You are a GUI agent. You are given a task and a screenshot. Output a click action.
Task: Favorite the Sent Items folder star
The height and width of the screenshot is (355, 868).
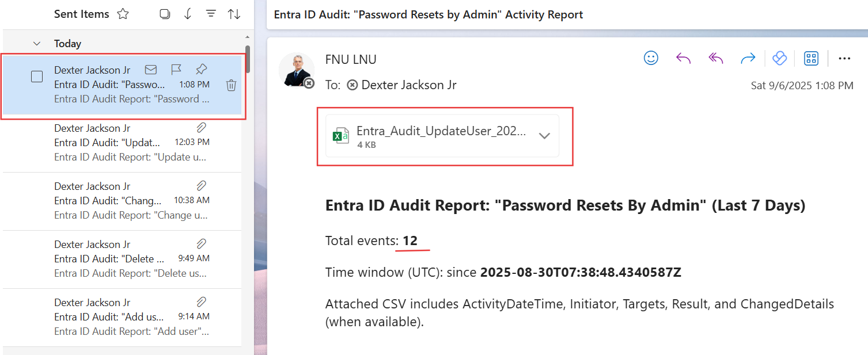point(123,14)
